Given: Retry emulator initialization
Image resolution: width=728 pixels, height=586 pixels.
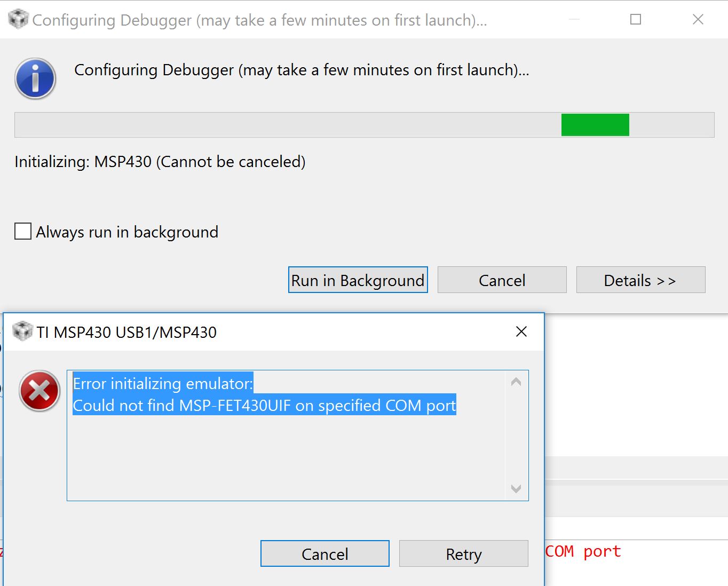Looking at the screenshot, I should [464, 553].
